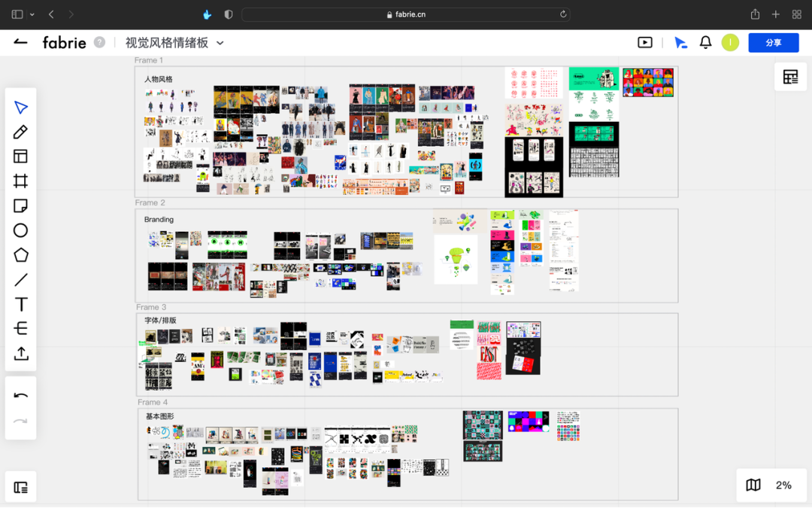Undo the last action

(21, 396)
